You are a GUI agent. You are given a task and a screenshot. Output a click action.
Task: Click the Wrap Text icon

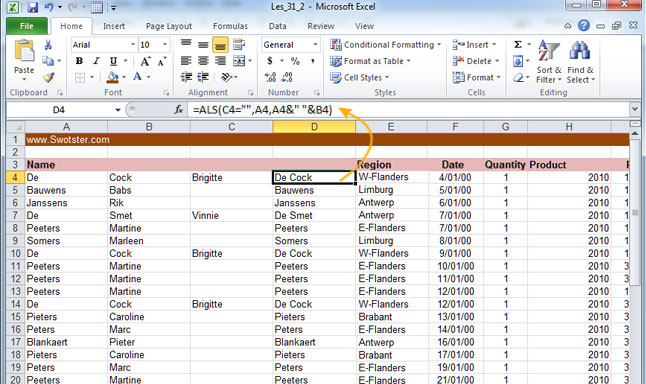tap(239, 44)
